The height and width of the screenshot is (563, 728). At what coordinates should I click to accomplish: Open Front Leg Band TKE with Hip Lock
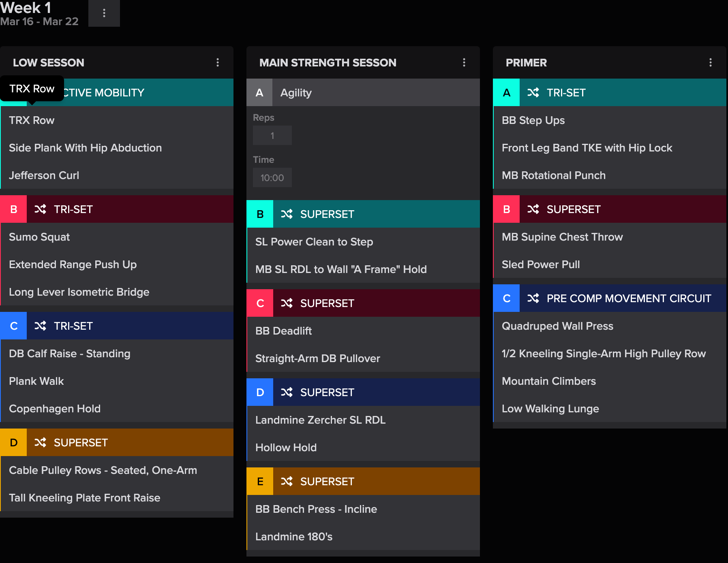pos(610,147)
